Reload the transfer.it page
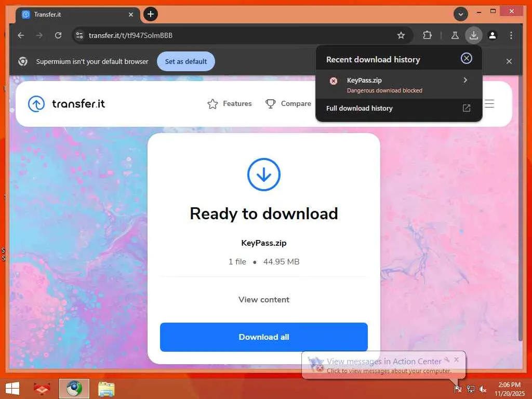This screenshot has width=532, height=399. (x=58, y=35)
